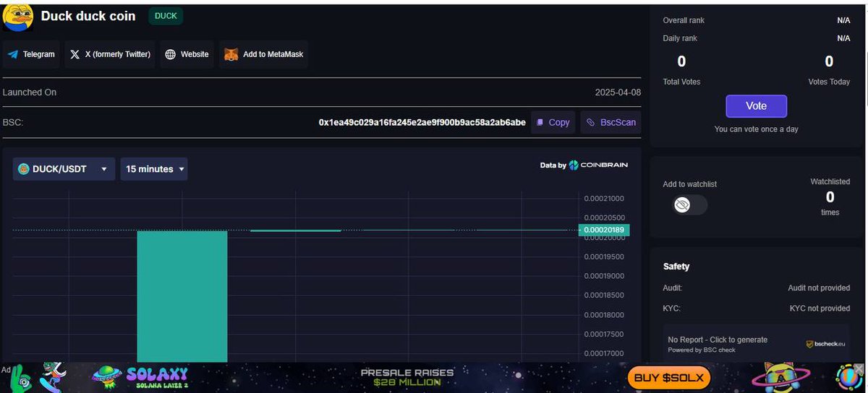Visit the project Website button
868x393 pixels.
click(187, 54)
